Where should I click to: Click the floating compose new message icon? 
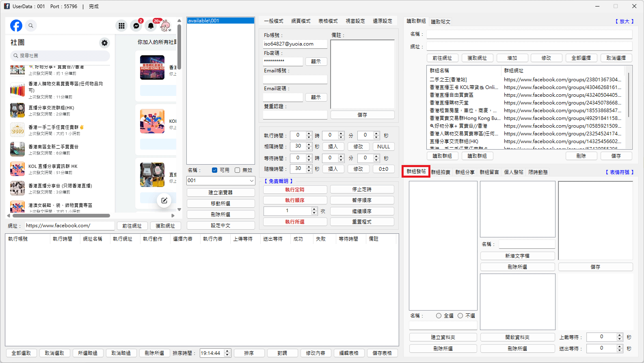pos(164,200)
